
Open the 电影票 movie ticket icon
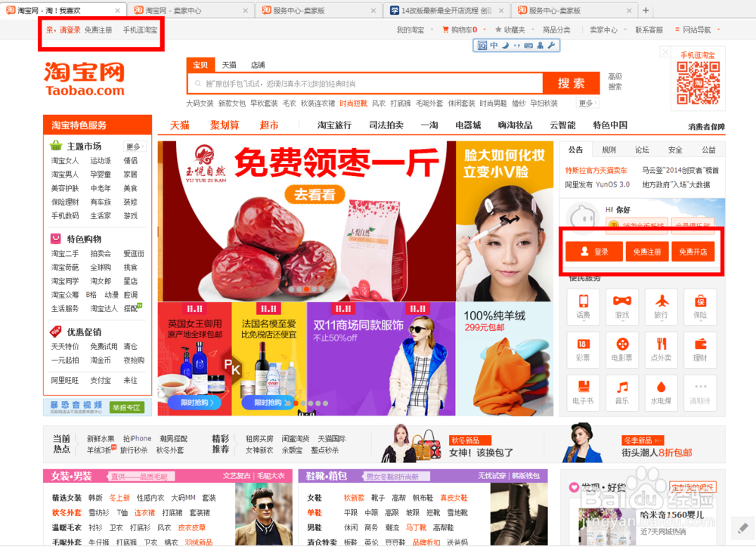(x=622, y=349)
